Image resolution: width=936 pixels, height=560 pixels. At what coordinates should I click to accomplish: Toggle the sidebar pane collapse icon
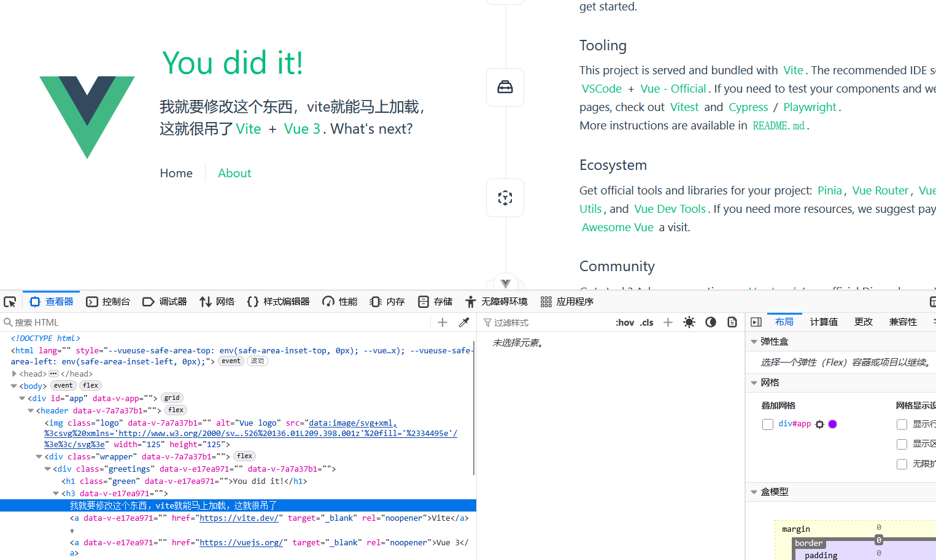756,323
